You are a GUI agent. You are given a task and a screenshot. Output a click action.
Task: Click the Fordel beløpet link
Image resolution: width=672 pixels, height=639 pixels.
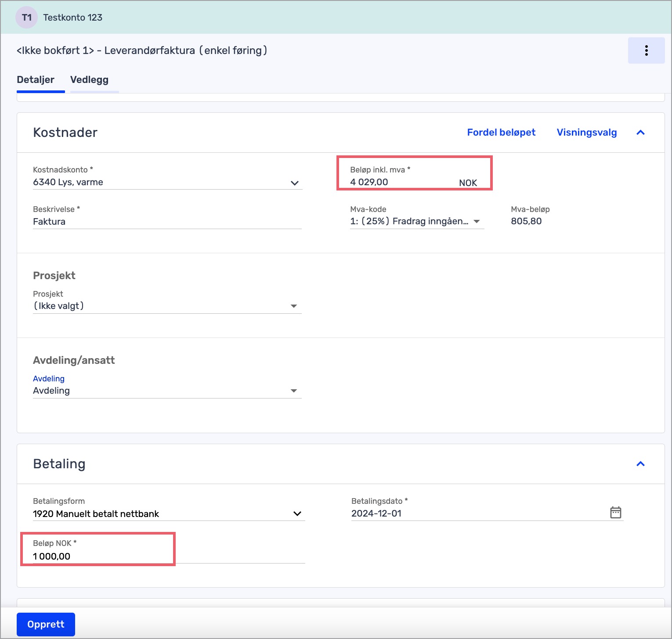pyautogui.click(x=501, y=133)
